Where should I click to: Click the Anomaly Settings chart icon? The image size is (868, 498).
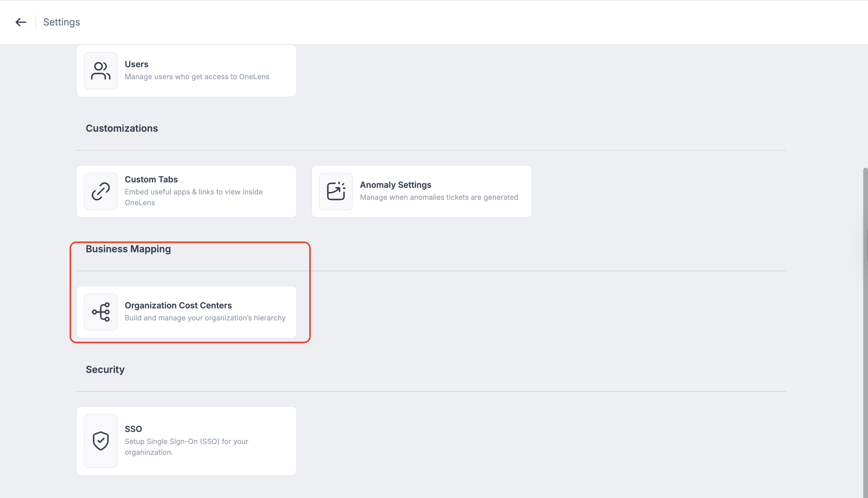pyautogui.click(x=335, y=191)
